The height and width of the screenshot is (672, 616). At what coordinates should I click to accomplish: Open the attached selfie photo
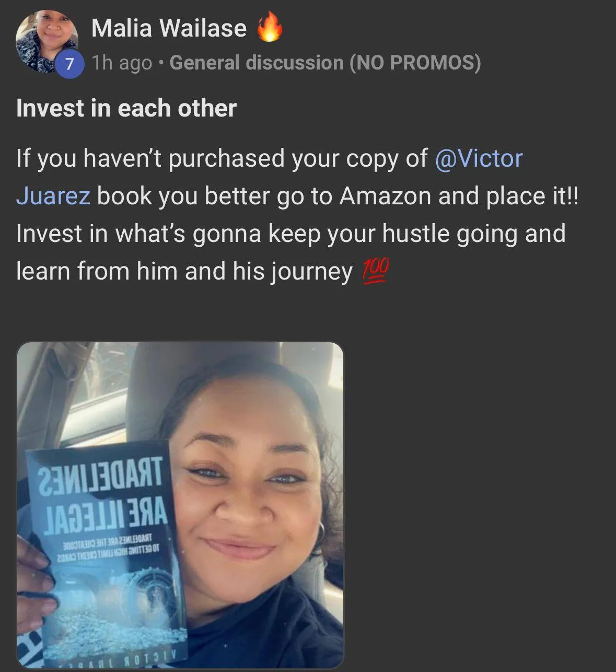pos(180,505)
